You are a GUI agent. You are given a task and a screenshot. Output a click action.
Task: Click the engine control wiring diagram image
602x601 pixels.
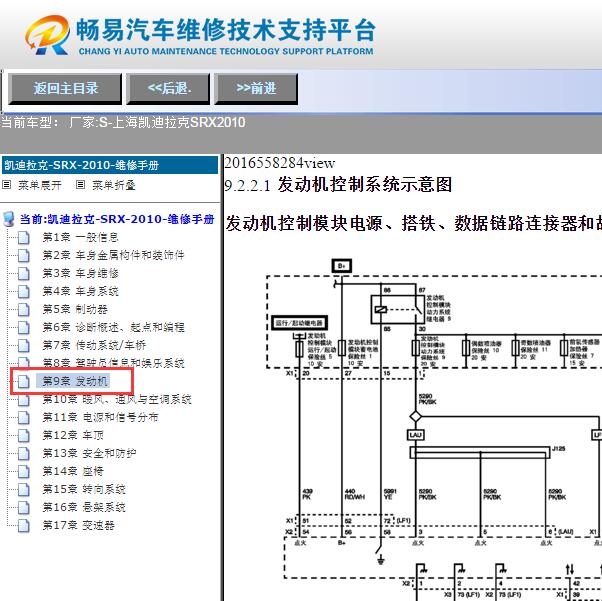coord(434,428)
